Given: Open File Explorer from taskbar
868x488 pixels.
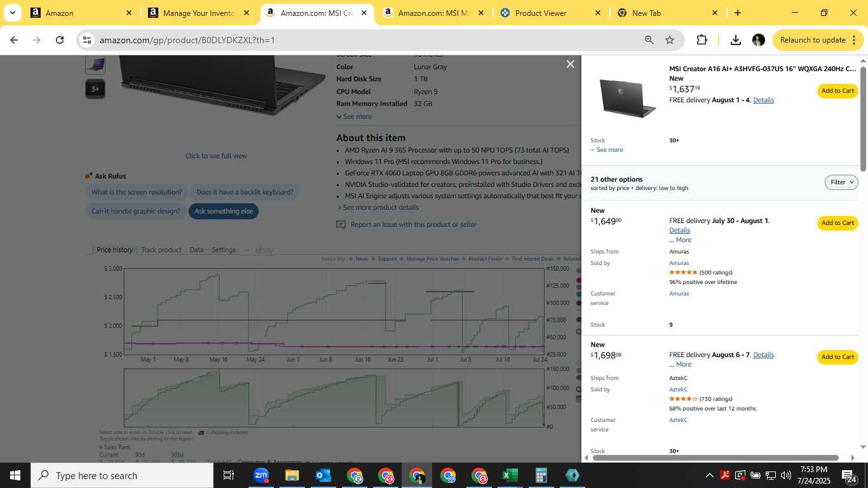Looking at the screenshot, I should coord(292,475).
